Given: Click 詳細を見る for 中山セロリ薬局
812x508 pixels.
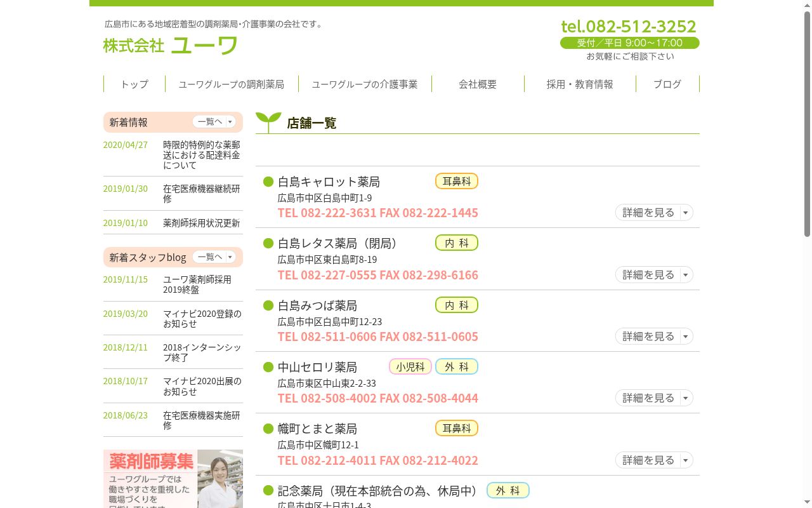Looking at the screenshot, I should tap(654, 398).
